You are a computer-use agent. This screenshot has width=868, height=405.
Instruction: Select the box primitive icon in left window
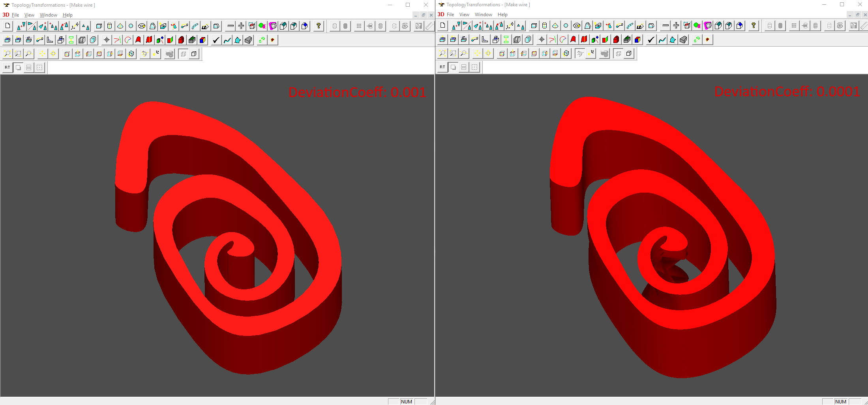[x=99, y=26]
